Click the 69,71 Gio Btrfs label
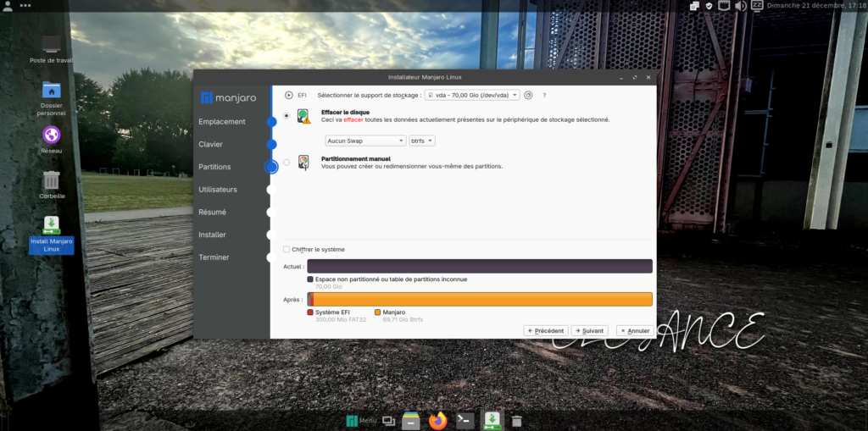 pos(403,320)
